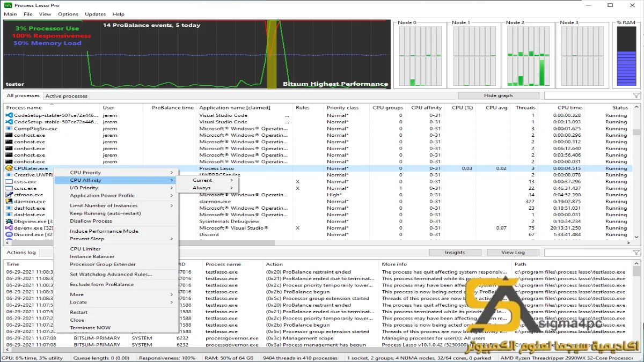This screenshot has width=644, height=362.
Task: Switch to the All processes tab
Action: 23,95
